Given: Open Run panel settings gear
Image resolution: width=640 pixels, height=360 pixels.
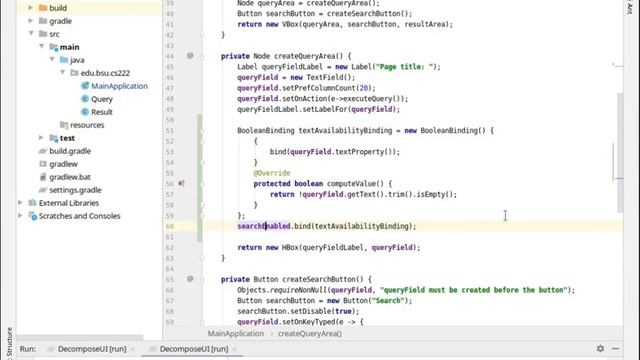Looking at the screenshot, I should (x=600, y=348).
